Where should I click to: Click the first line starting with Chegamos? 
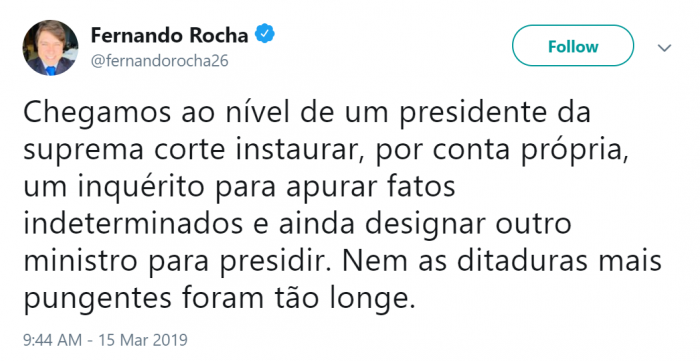[x=307, y=113]
